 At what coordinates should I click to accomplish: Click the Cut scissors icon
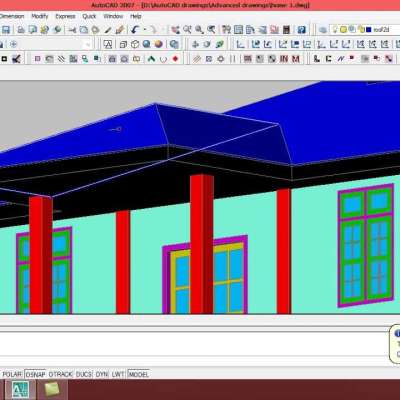point(72,30)
